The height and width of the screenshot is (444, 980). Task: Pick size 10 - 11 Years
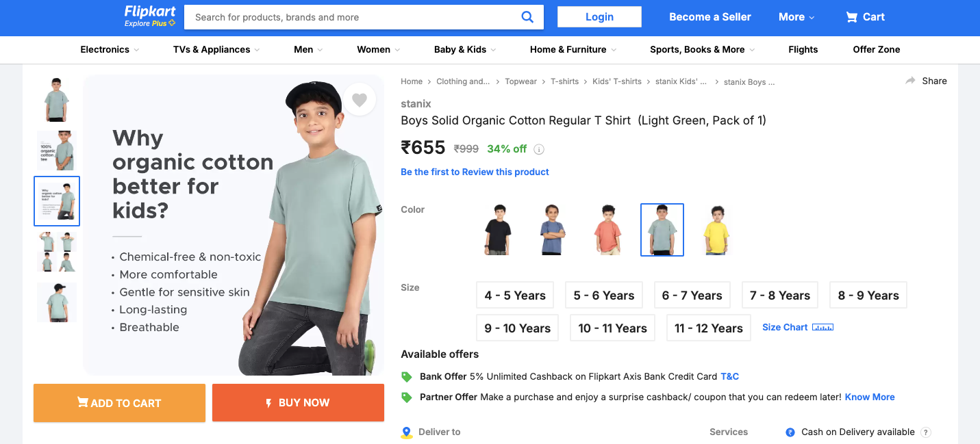(612, 328)
